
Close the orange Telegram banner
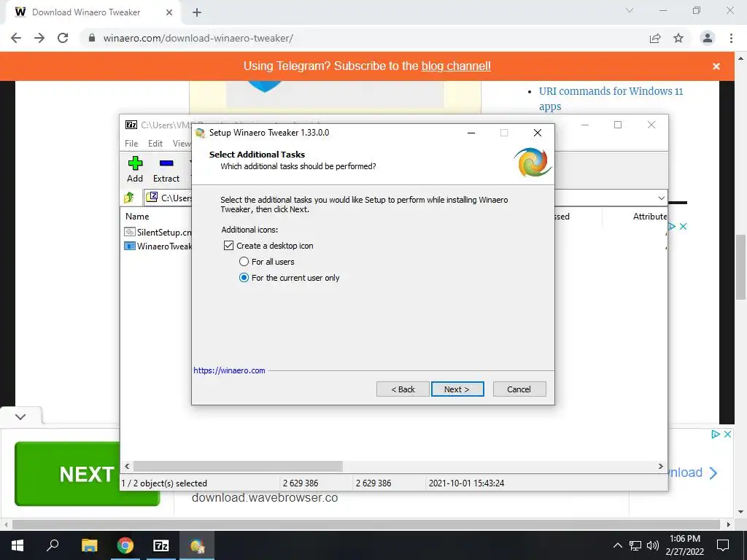tap(716, 66)
